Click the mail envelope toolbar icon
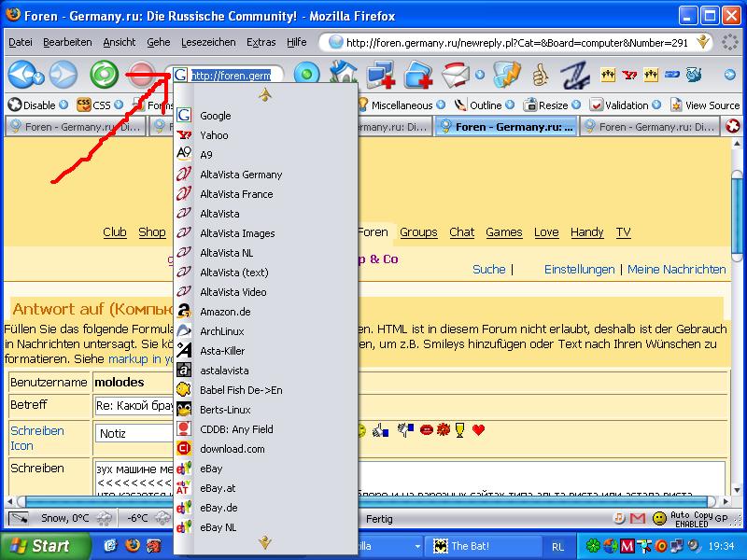Viewport: 747px width, 560px height. (456, 75)
